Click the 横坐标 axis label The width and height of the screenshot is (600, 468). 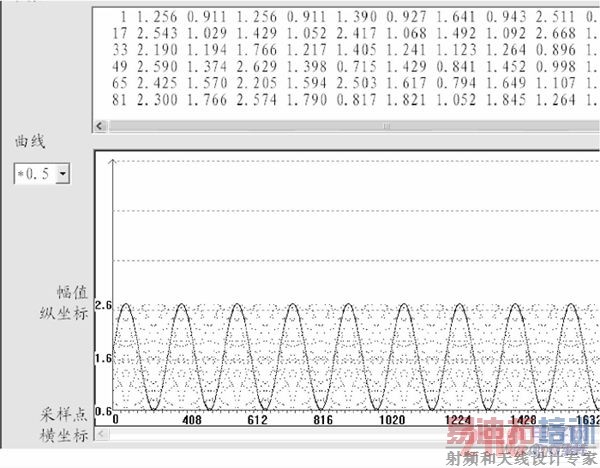click(x=64, y=435)
